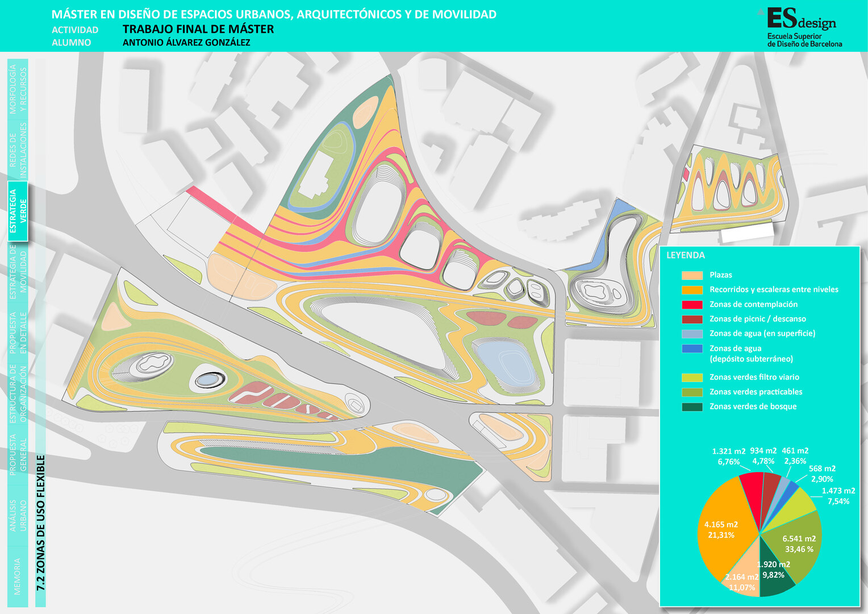Select the Análisis Urbano tab
This screenshot has width=868, height=614.
(x=18, y=516)
